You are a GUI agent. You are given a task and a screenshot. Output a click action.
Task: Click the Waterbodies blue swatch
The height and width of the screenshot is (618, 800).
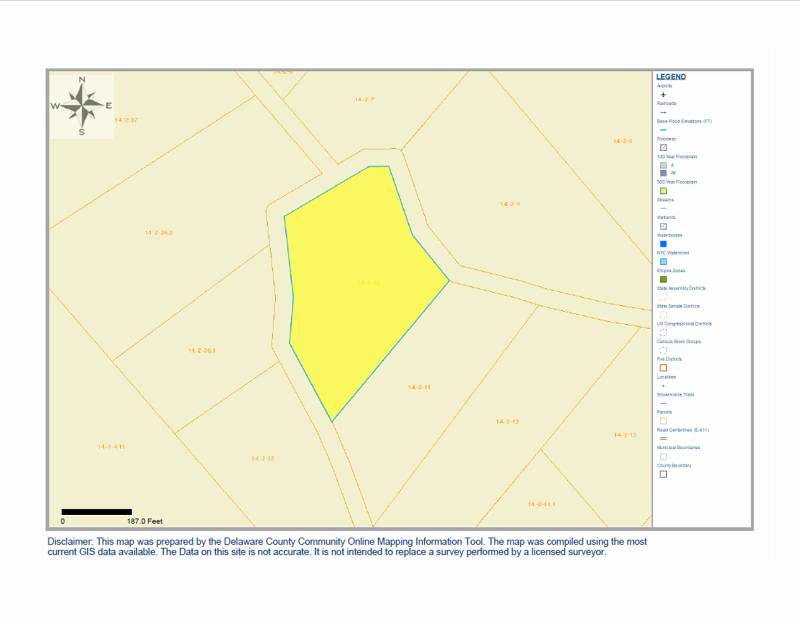click(663, 244)
